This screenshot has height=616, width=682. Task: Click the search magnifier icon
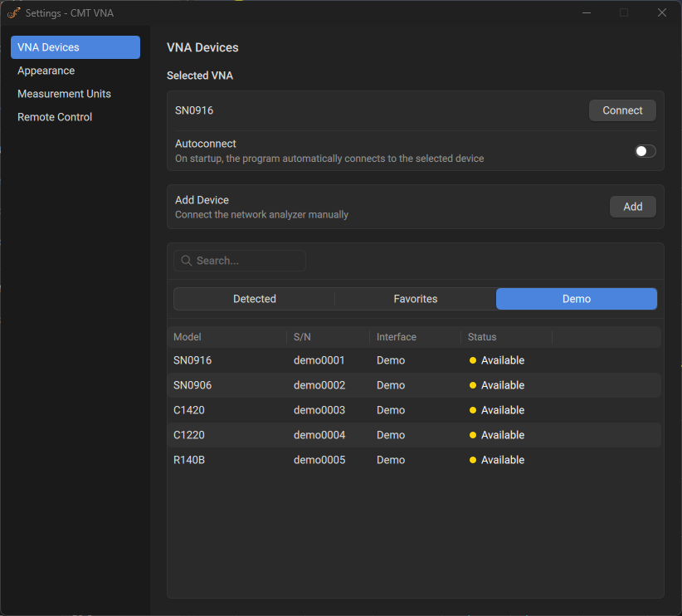pos(187,261)
